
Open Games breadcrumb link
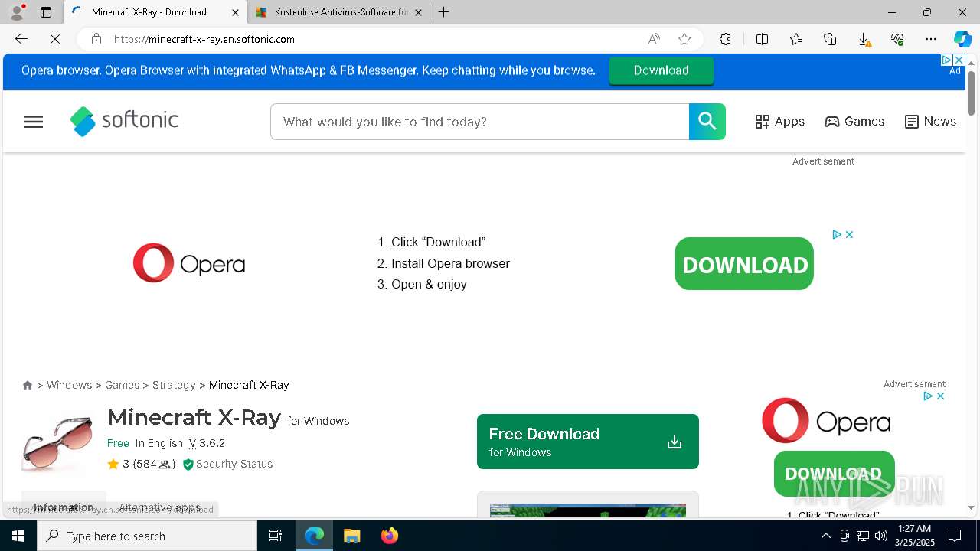coord(122,385)
